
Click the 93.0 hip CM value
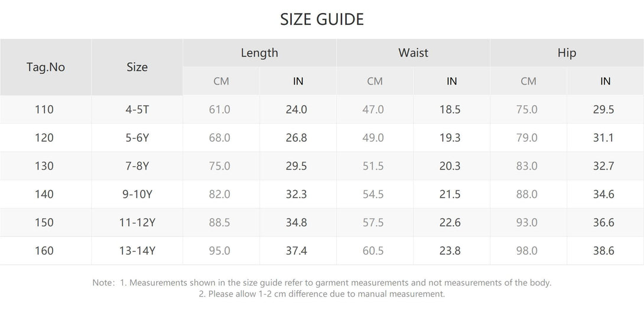(x=526, y=223)
